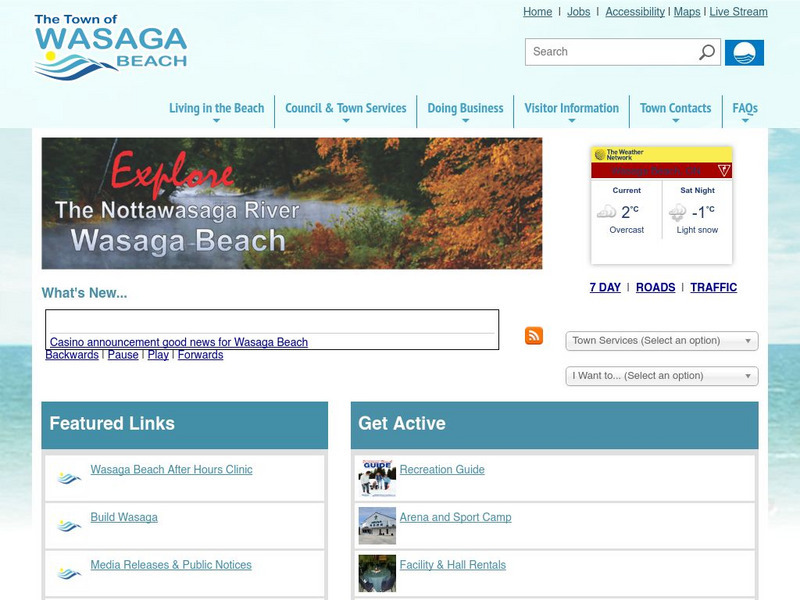Viewport: 800px width, 600px height.
Task: Move the news ticker Forwards
Action: (x=200, y=355)
